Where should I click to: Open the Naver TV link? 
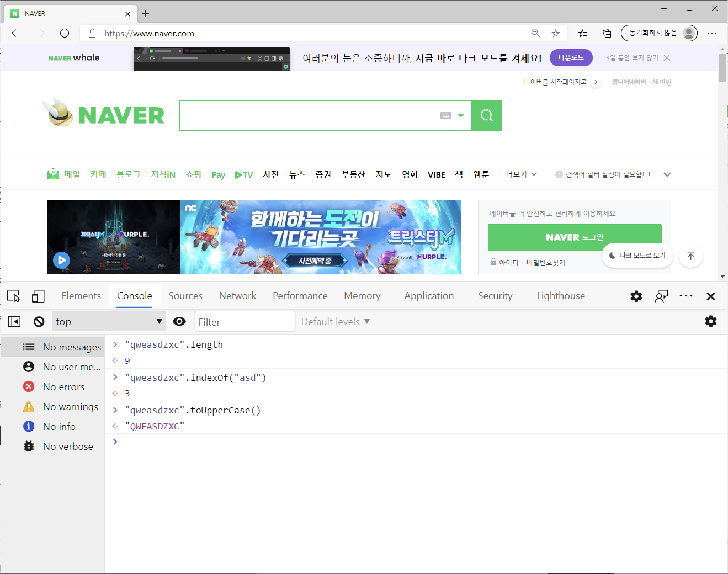243,175
